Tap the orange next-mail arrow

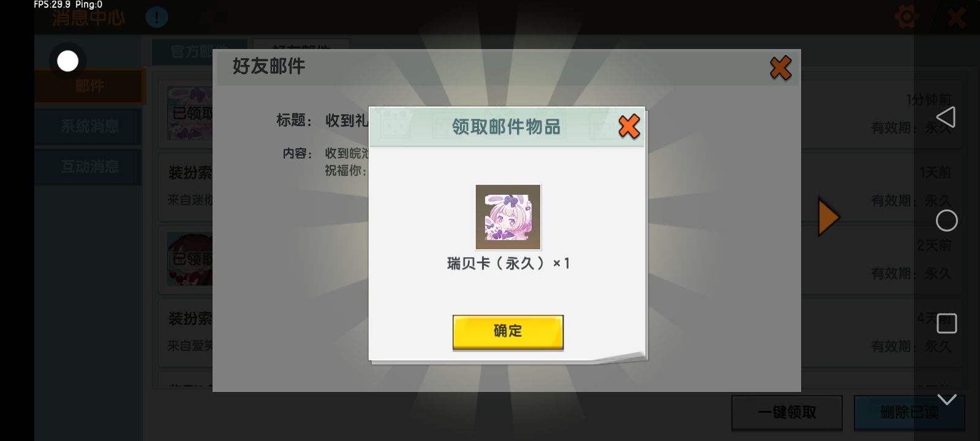pyautogui.click(x=829, y=217)
